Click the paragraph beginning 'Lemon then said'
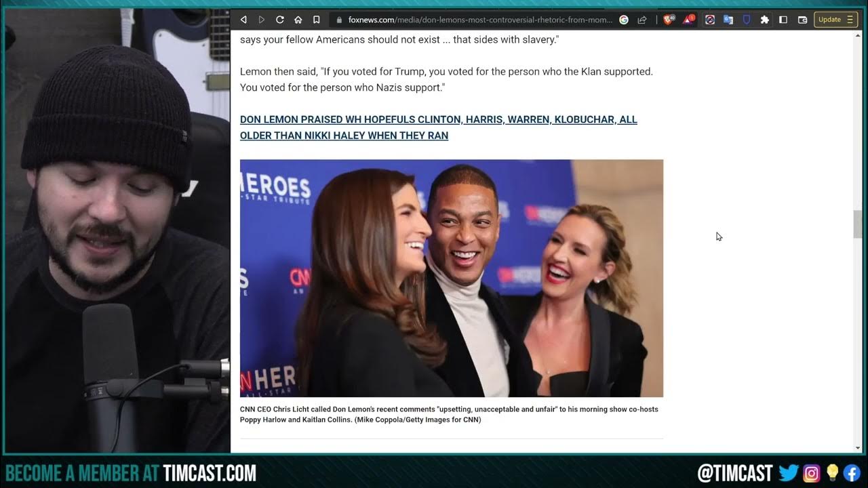 click(x=446, y=79)
